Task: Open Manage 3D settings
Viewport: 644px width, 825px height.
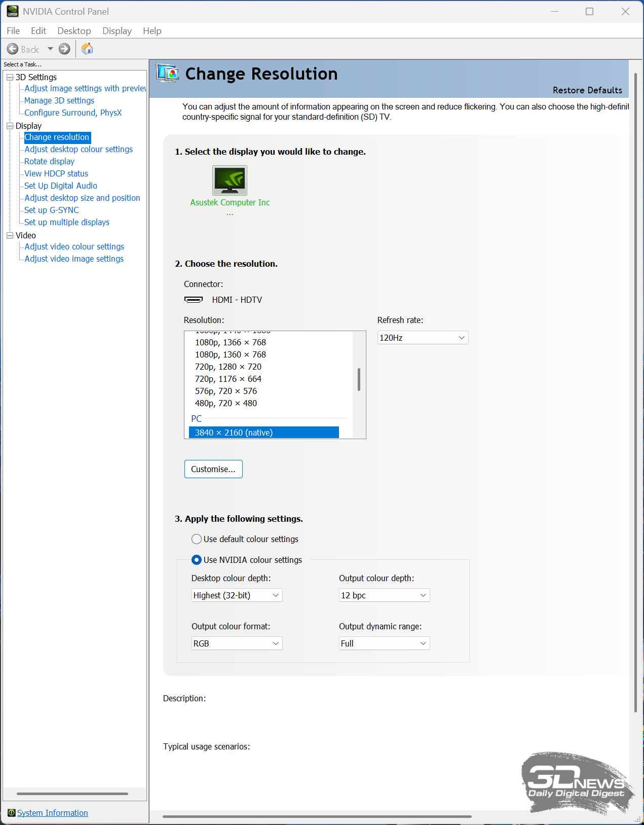Action: click(59, 100)
